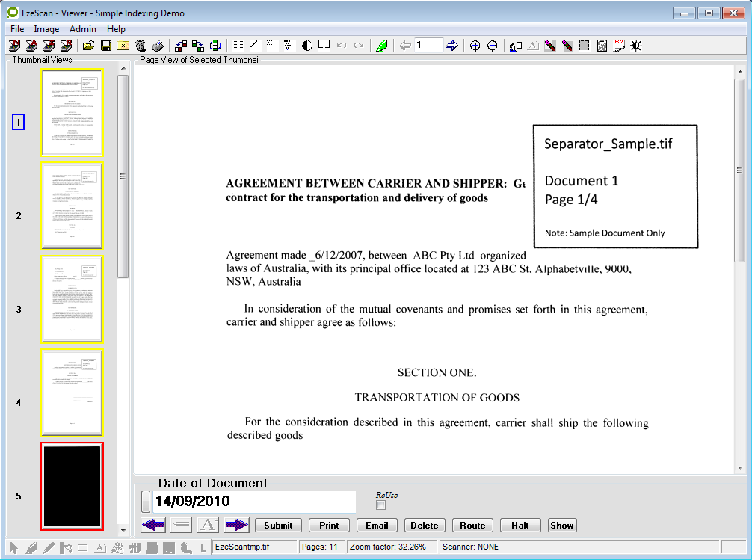Click the printer icon in the toolbar

click(157, 46)
